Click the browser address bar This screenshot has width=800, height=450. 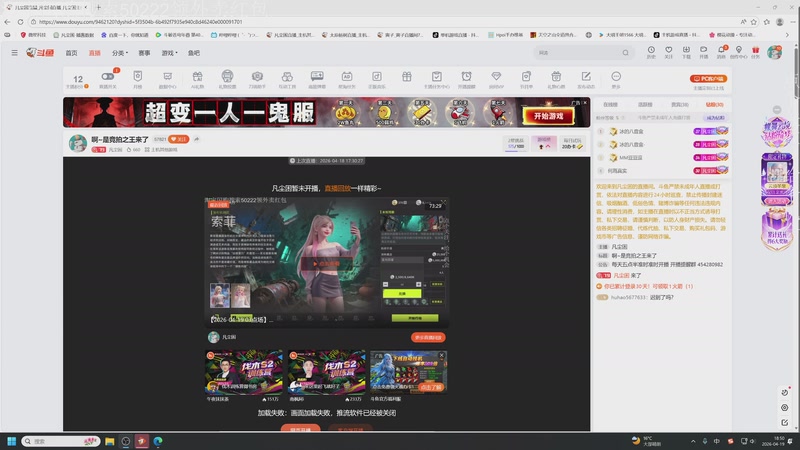(385, 22)
